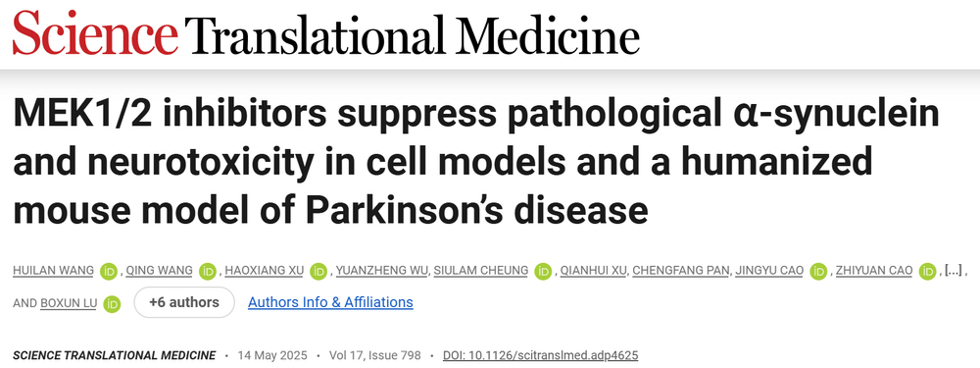Open author link Siulam Cheung
This screenshot has width=980, height=368.
click(x=481, y=271)
